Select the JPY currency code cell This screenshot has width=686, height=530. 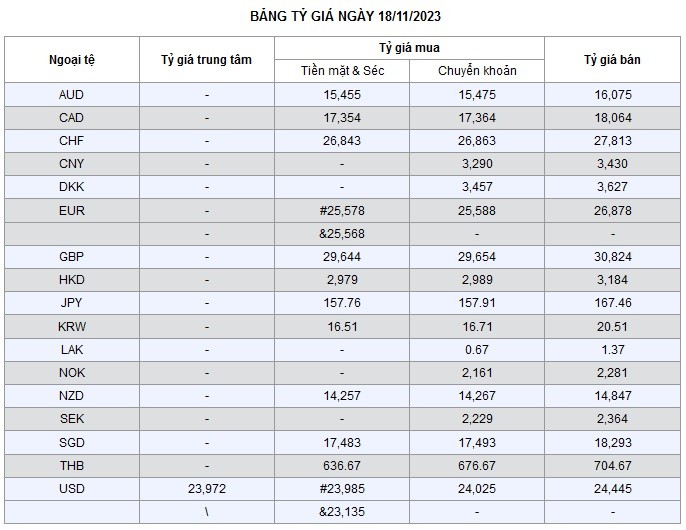[x=72, y=303]
